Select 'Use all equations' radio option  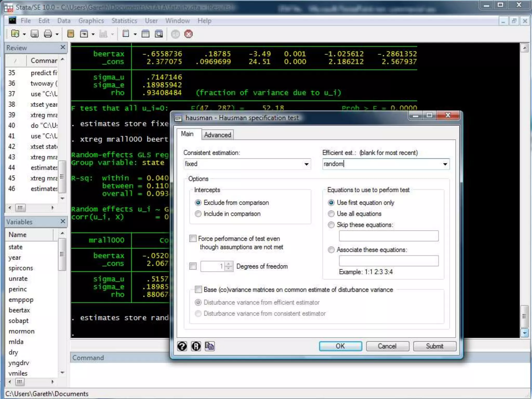331,214
